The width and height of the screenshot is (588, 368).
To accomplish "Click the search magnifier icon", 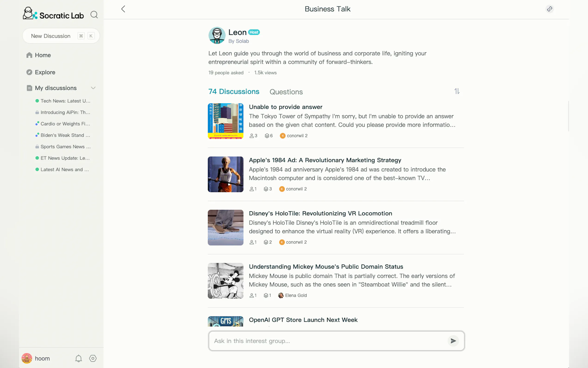I will tap(94, 15).
